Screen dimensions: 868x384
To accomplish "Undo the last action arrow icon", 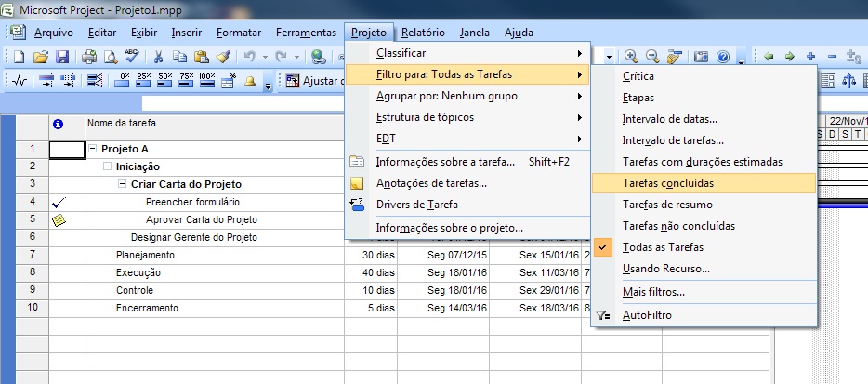I will pos(250,56).
